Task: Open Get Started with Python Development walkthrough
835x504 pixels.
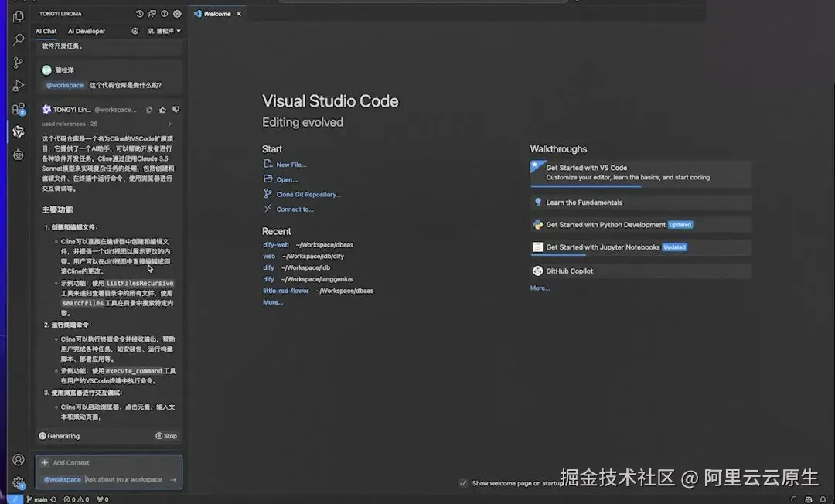Action: click(641, 225)
